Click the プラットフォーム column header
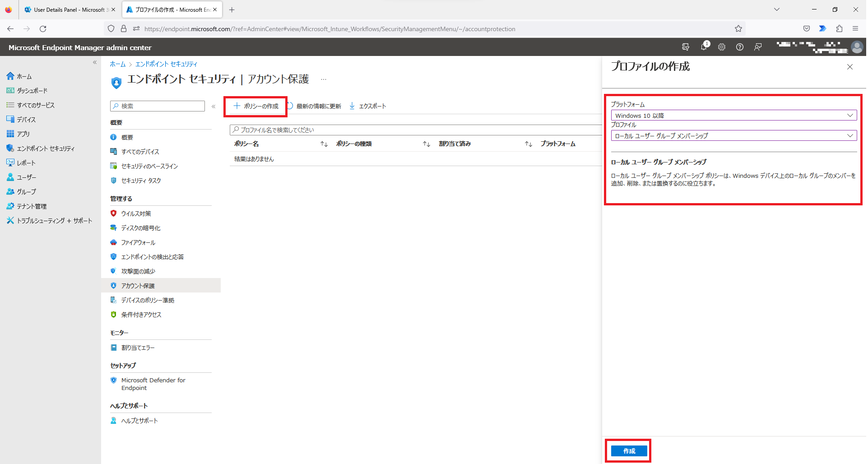This screenshot has height=464, width=868. [x=558, y=144]
